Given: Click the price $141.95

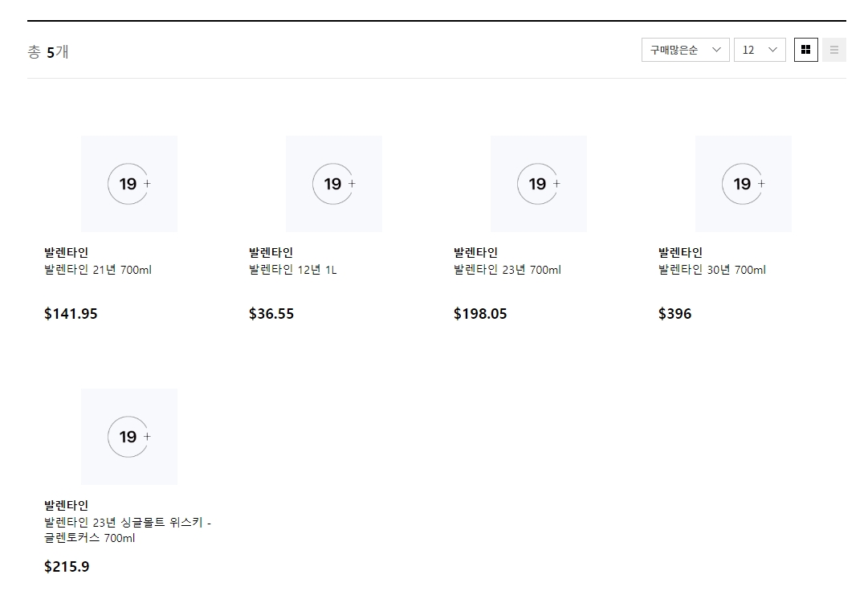Looking at the screenshot, I should tap(71, 314).
